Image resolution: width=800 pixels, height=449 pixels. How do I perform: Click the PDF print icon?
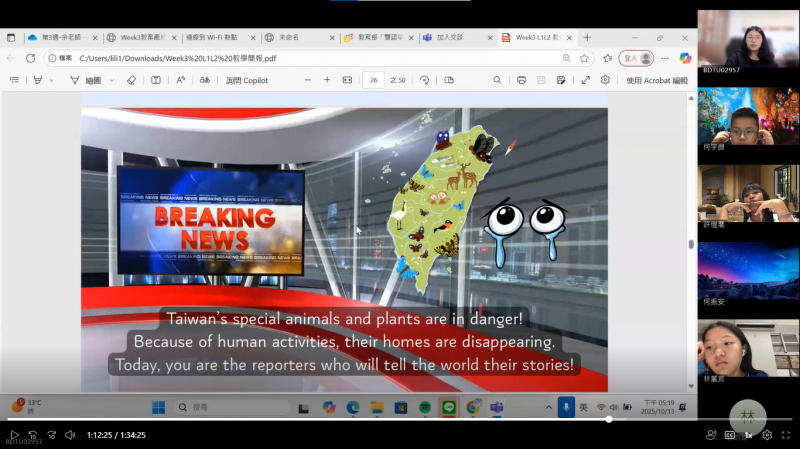521,80
